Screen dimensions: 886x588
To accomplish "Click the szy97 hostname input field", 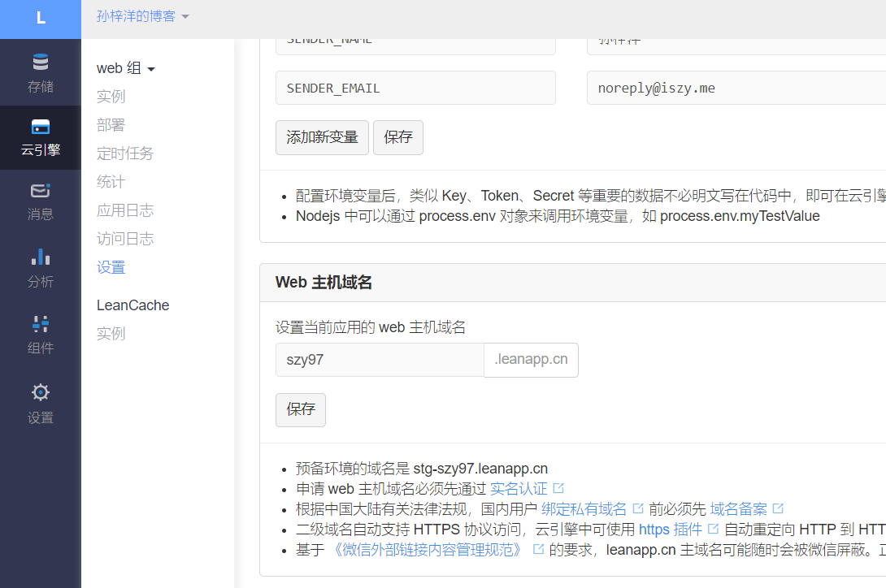I will point(379,360).
